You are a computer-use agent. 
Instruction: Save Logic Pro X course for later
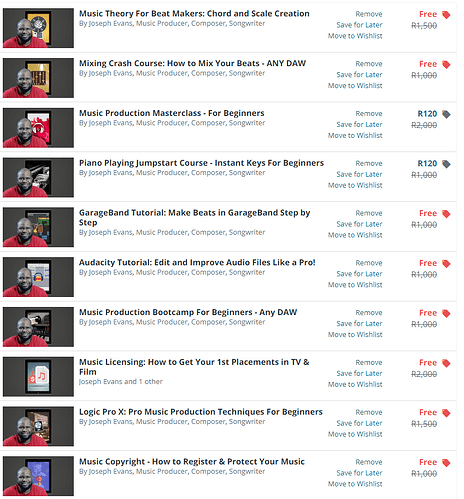(x=359, y=423)
